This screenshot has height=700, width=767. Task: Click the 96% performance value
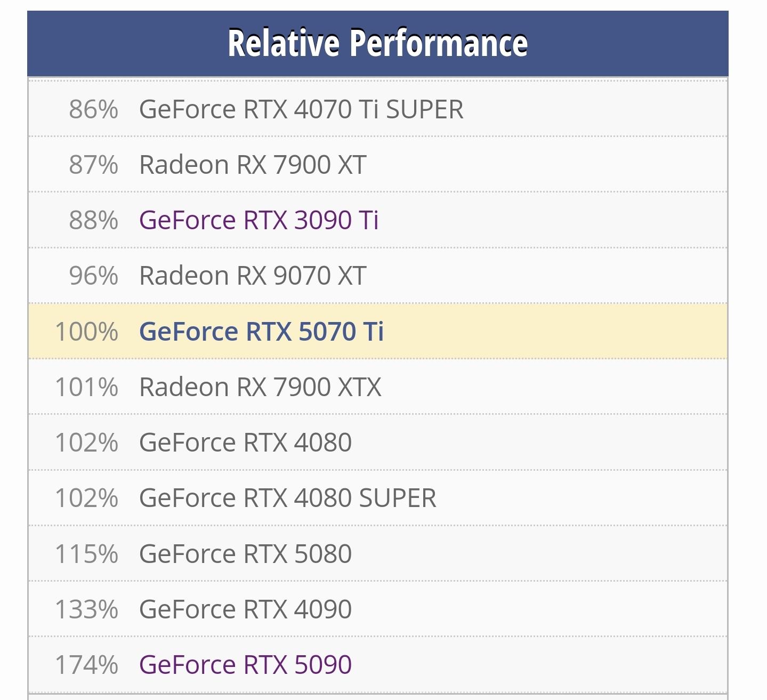point(93,276)
